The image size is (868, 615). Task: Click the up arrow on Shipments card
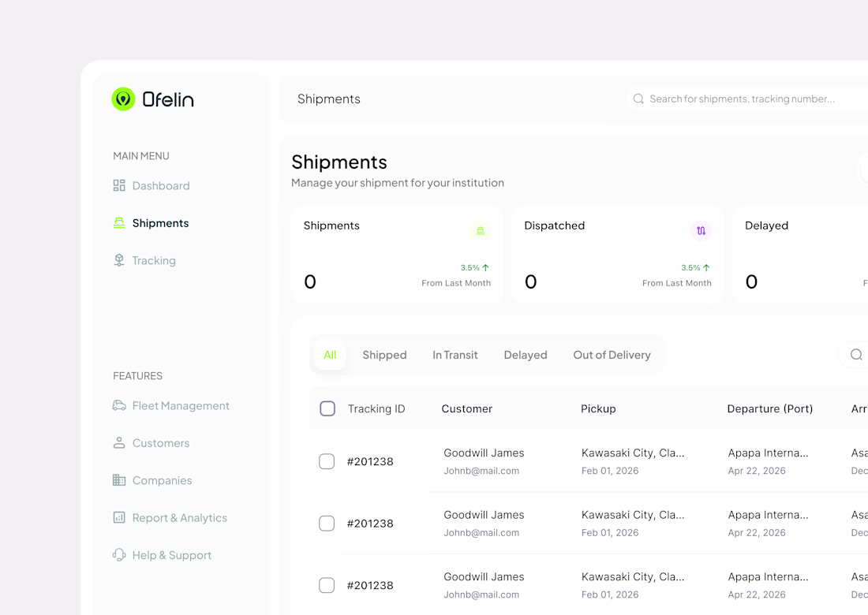pos(485,267)
